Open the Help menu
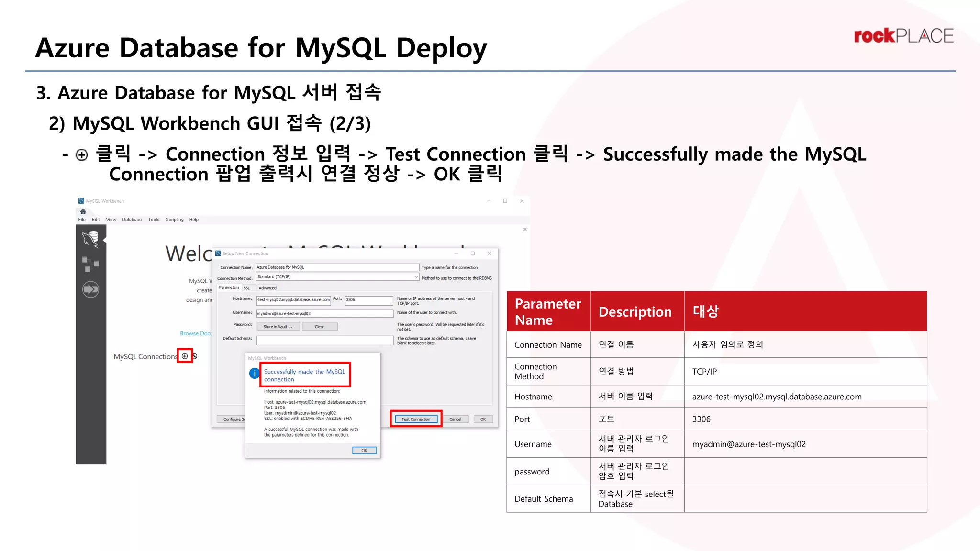The image size is (980, 551). click(194, 220)
